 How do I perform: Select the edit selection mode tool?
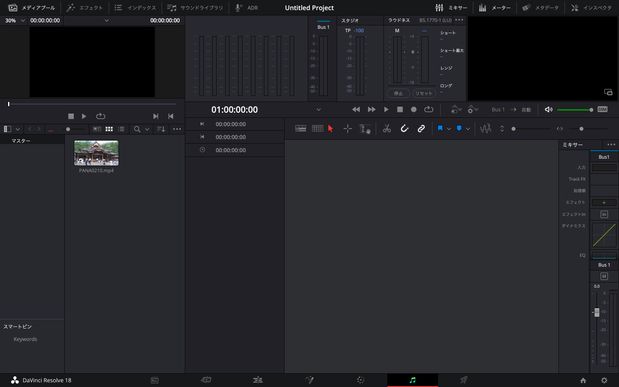point(365,129)
